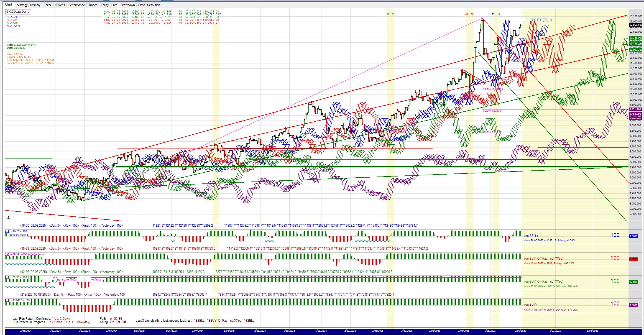Go to the Trades tab
Image resolution: width=644 pixels, height=335 pixels.
93,5
